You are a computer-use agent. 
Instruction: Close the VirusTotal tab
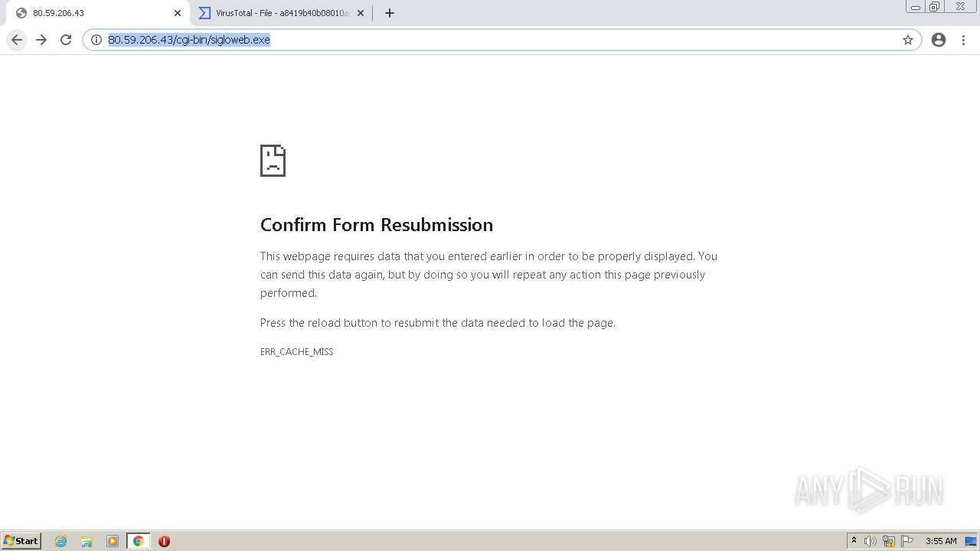(x=361, y=13)
